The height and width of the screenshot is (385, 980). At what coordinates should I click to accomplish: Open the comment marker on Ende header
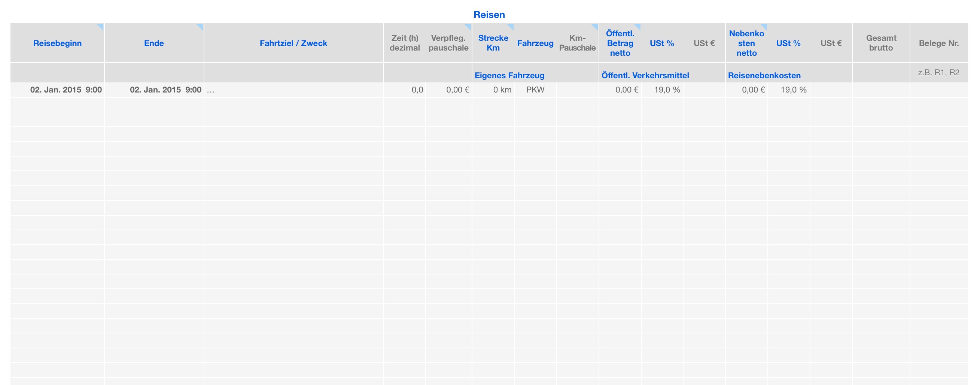tap(200, 26)
